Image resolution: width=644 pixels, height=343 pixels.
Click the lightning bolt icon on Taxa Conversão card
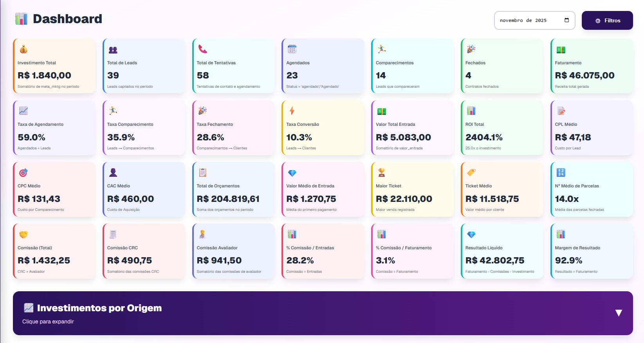(x=292, y=111)
